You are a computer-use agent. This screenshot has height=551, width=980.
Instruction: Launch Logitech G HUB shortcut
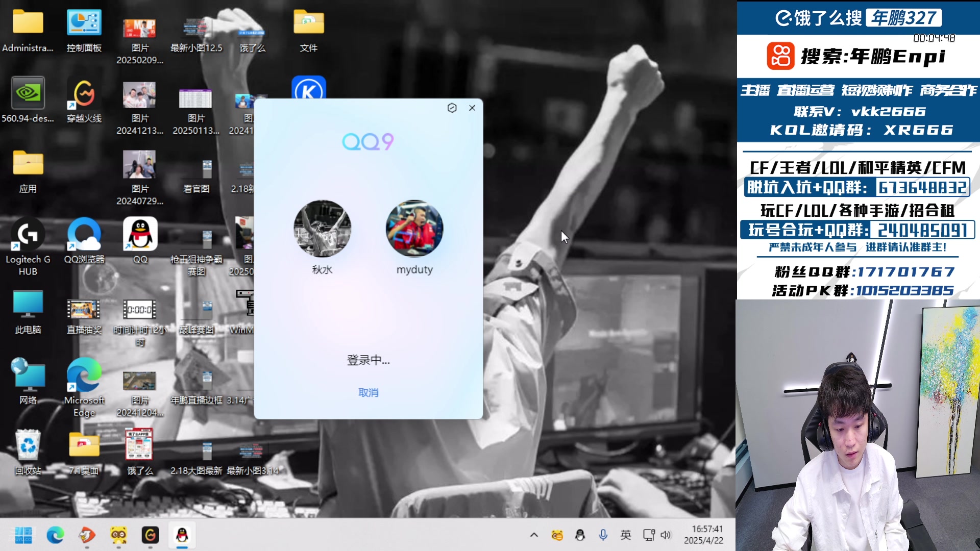point(28,247)
